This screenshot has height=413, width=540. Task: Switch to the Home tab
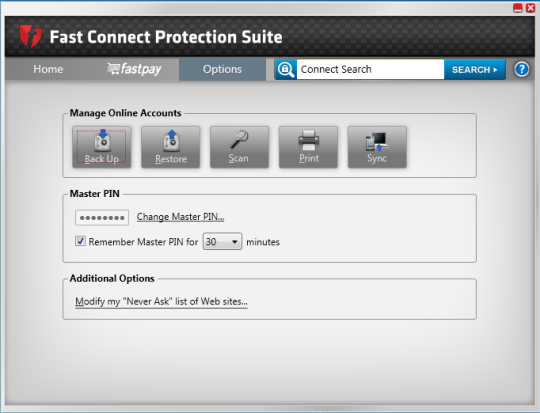(48, 69)
